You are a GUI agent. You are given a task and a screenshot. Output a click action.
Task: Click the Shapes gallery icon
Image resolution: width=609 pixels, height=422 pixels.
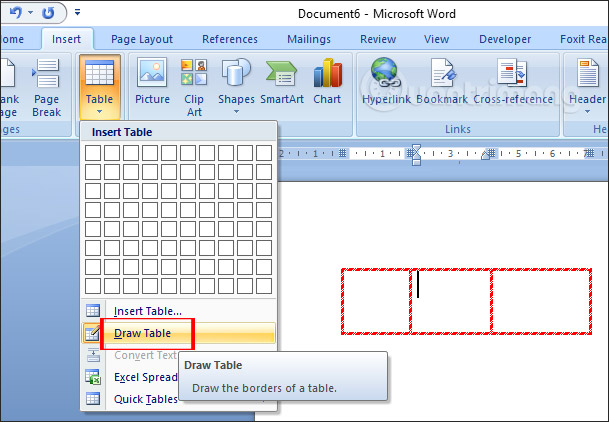click(x=236, y=73)
